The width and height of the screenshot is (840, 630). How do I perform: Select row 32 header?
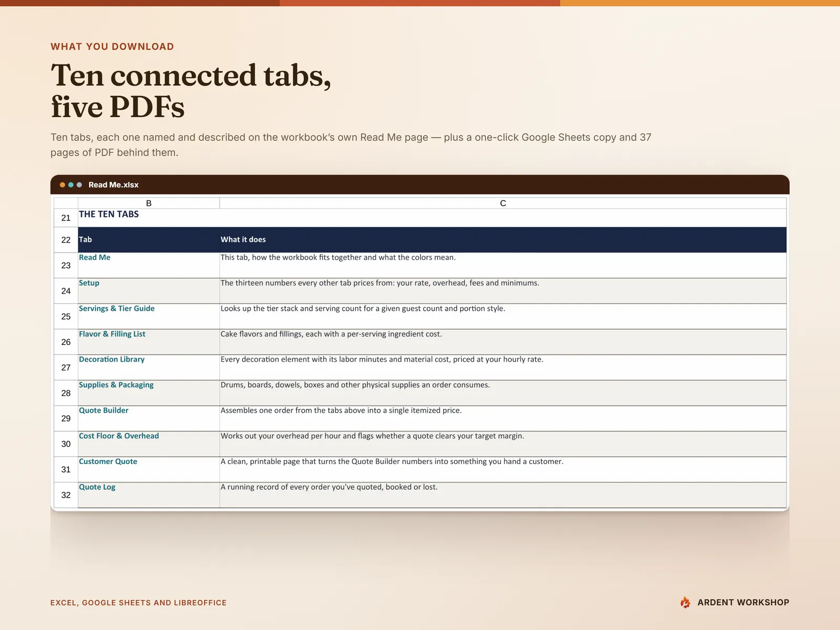click(x=66, y=495)
